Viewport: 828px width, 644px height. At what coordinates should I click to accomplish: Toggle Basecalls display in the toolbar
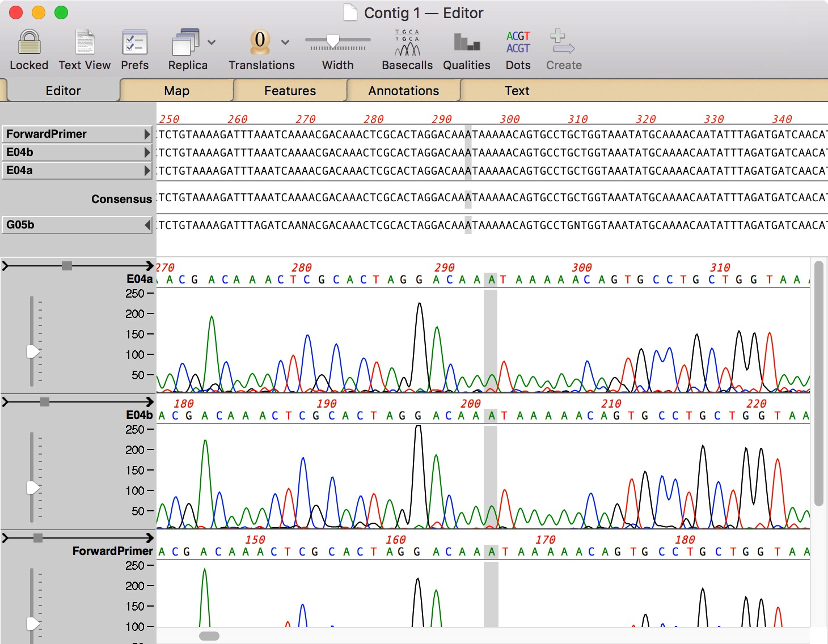click(x=407, y=43)
